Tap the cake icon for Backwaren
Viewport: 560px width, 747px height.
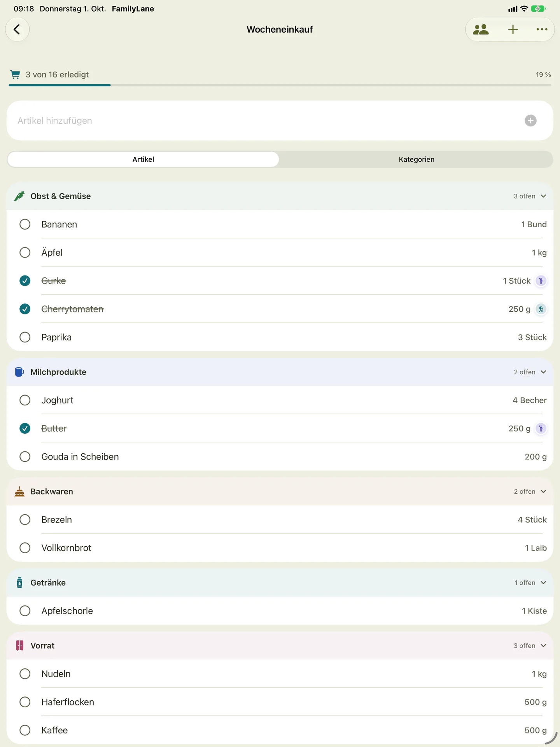(x=19, y=491)
